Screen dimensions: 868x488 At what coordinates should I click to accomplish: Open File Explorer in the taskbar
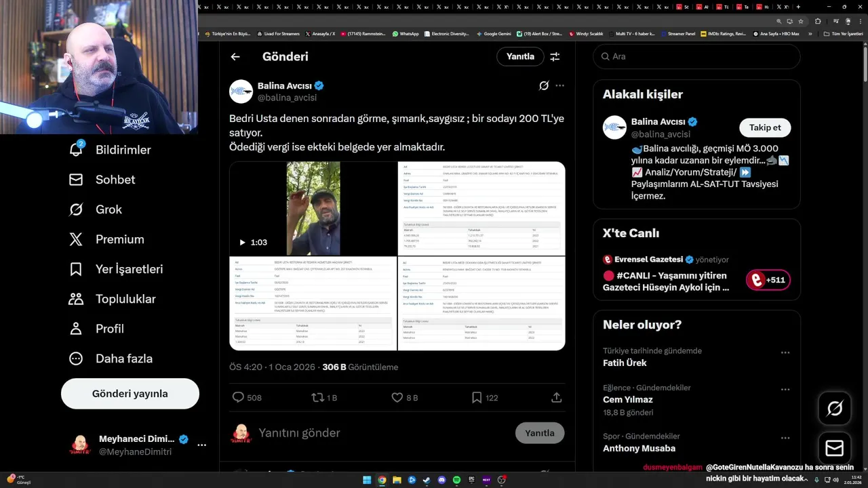coord(397,480)
